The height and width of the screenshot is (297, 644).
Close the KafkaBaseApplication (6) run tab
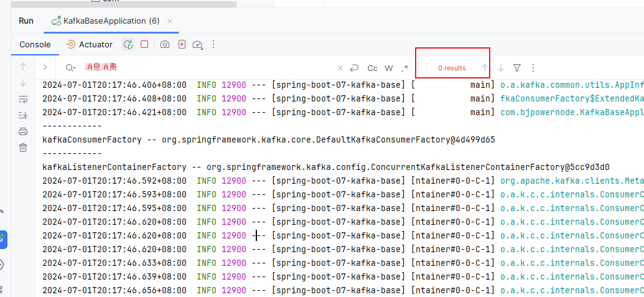click(170, 21)
